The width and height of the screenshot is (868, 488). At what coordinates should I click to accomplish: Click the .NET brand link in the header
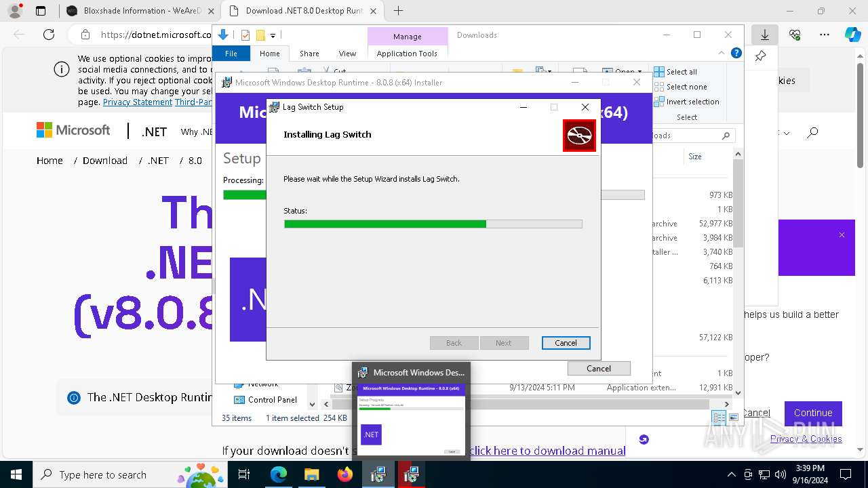click(x=154, y=132)
